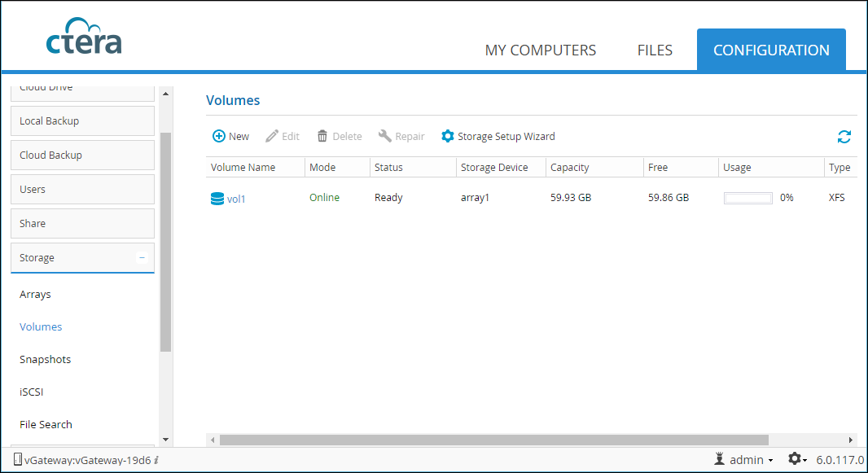Screen dimensions: 868x473
Task: Click the New volume plus icon
Action: click(x=219, y=136)
